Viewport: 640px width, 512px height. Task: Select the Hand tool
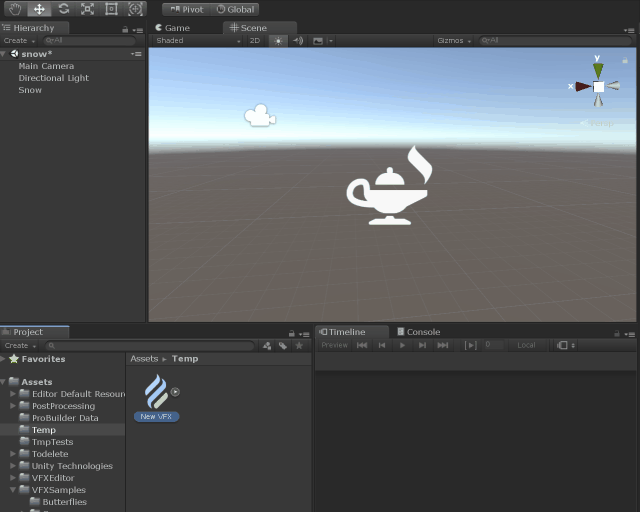(16, 9)
